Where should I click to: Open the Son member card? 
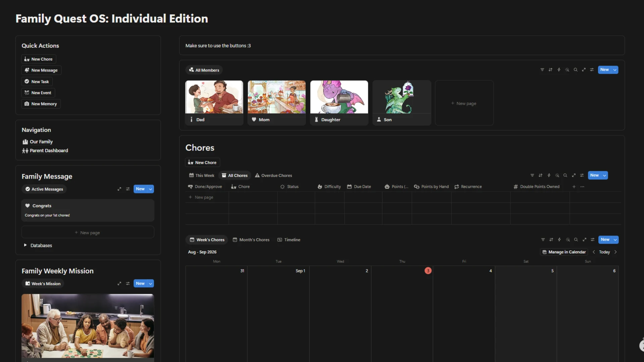[402, 103]
